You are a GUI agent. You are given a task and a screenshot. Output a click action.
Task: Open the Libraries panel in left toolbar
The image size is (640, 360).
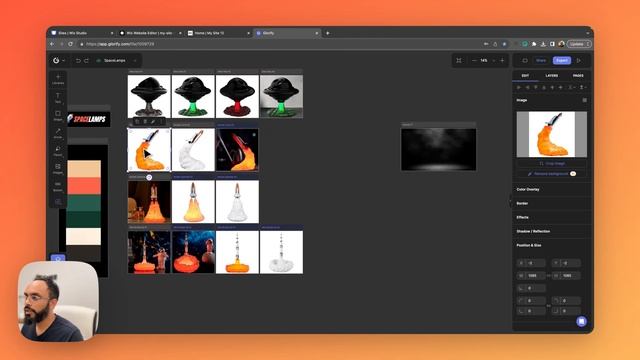tap(58, 79)
